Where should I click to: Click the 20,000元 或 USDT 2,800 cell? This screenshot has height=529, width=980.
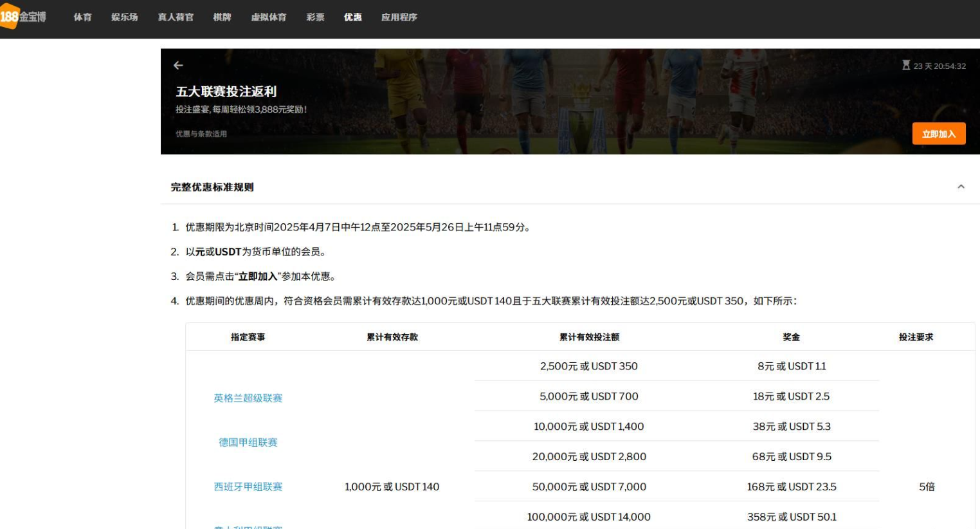[x=589, y=457]
